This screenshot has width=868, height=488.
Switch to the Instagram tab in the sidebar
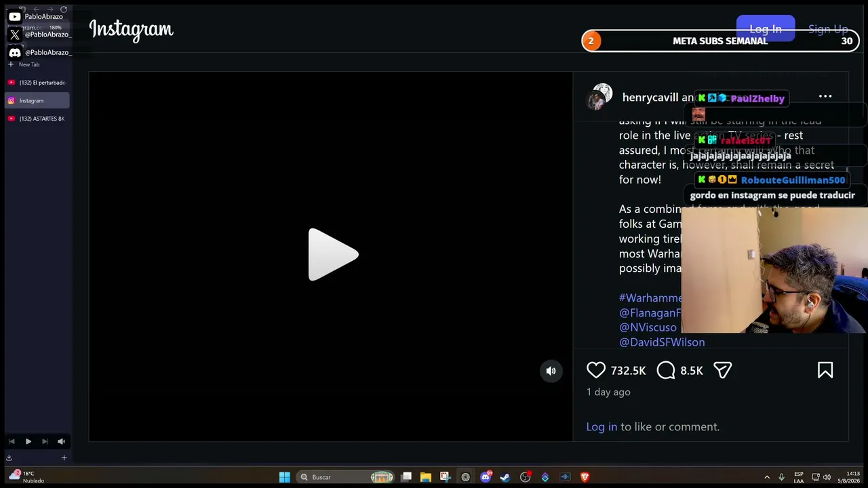37,100
